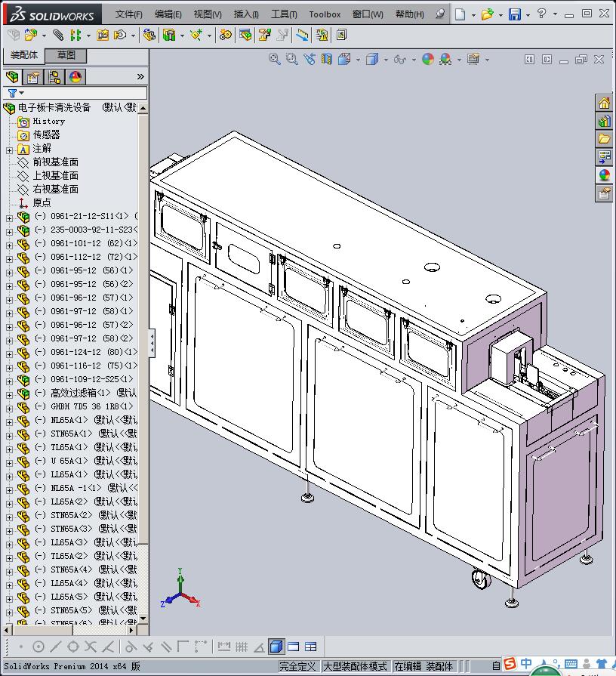This screenshot has width=616, height=676.
Task: Open the FeatureManager design tree tab
Action: [x=13, y=77]
